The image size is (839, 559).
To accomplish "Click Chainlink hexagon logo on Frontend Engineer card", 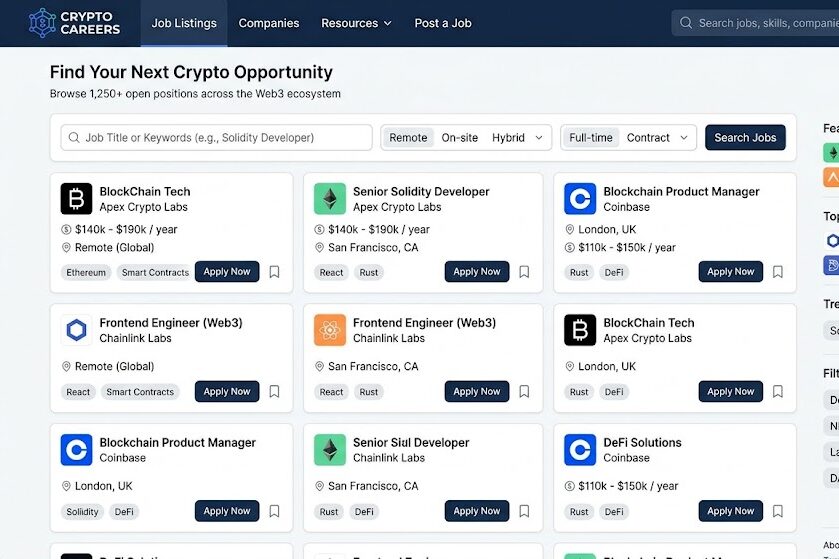I will click(x=77, y=330).
